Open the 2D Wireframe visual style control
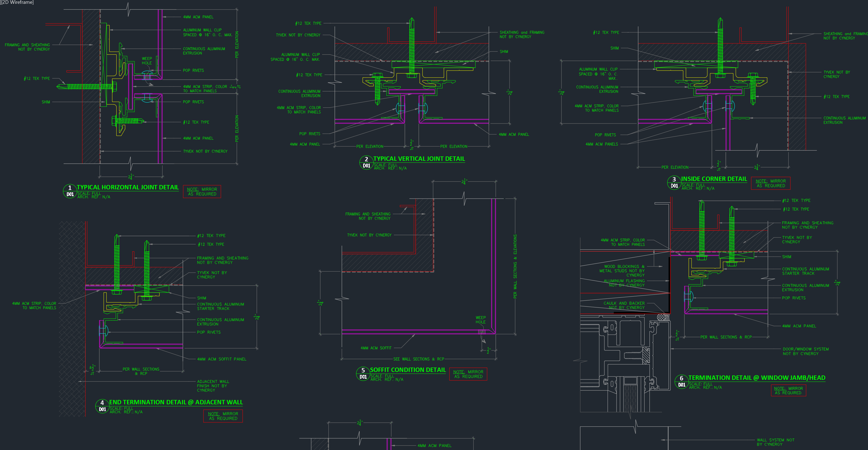Viewport: 868px width, 450px height. point(18,2)
